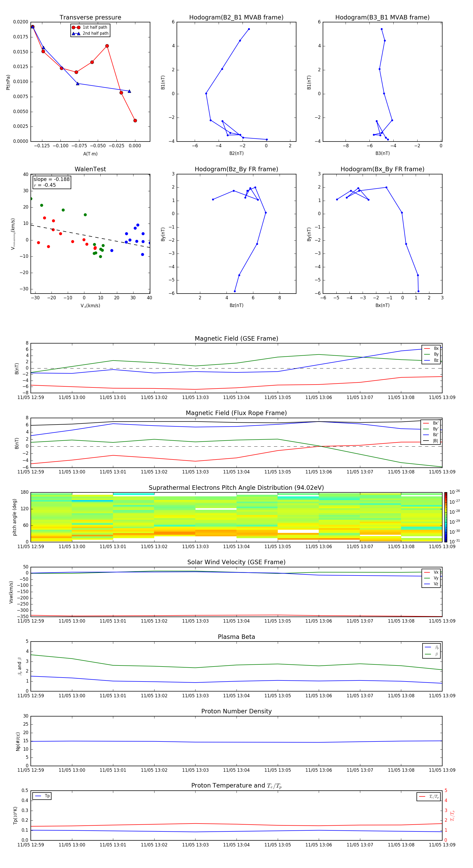Click the lowest red marker in Transverse pressure
473x868 pixels.
tap(135, 121)
